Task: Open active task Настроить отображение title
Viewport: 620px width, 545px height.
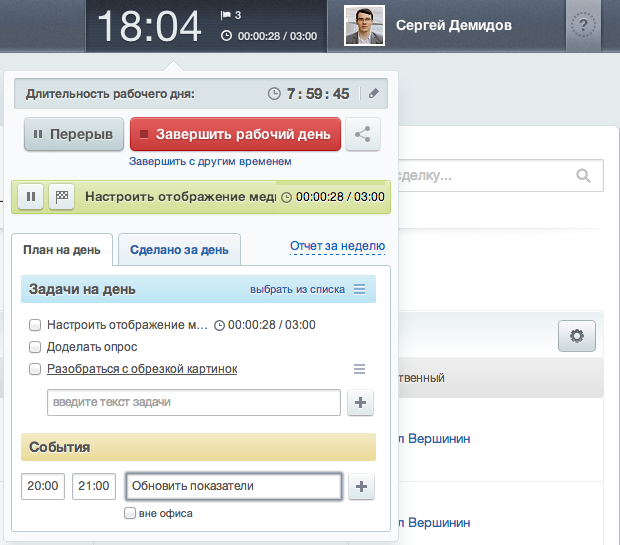Action: click(180, 197)
